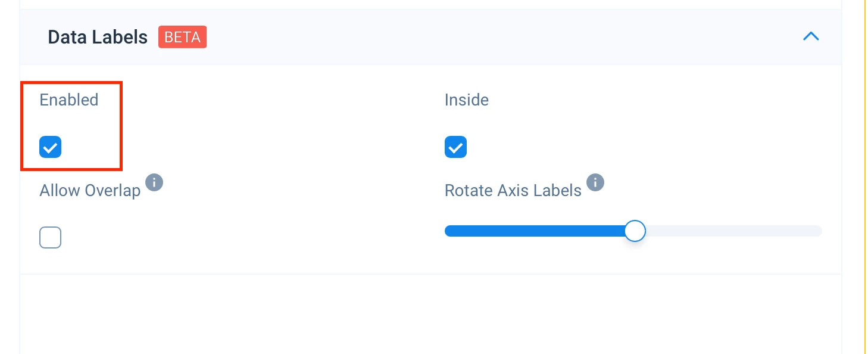Click the Inside label text

click(467, 100)
